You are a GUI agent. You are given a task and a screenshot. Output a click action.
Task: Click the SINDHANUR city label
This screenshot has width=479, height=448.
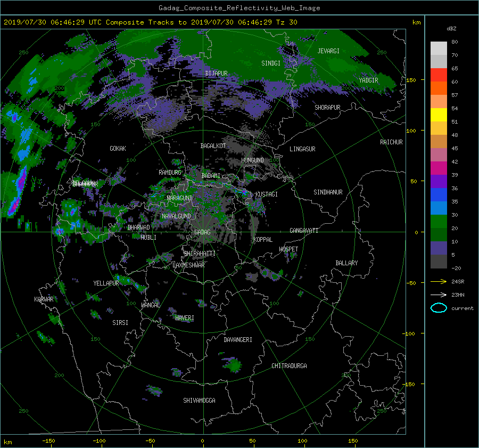[x=328, y=192]
